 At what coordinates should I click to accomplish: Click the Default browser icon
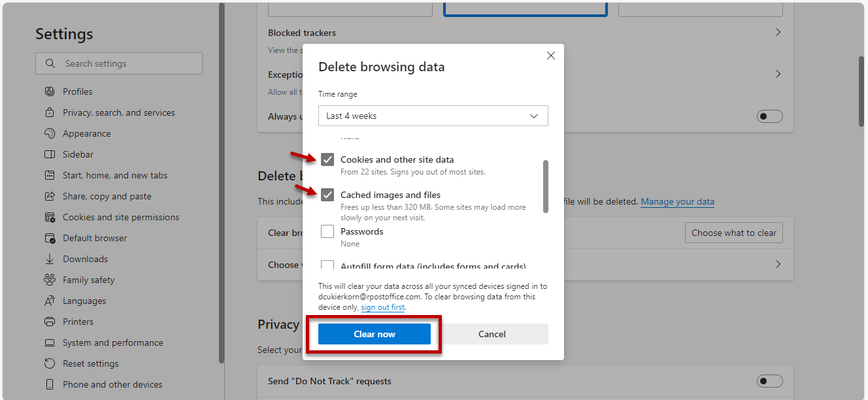[x=50, y=238]
